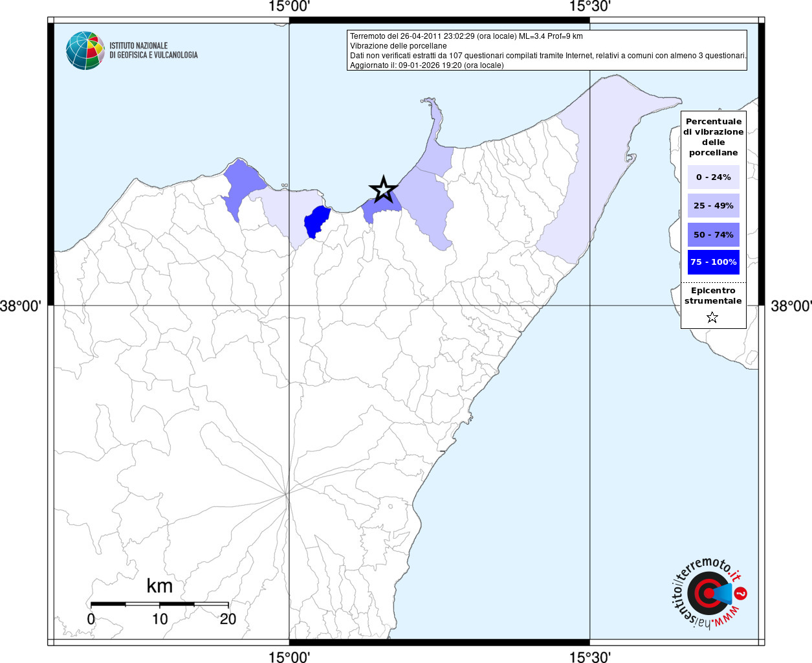Click the bottom 15°30' longitude label
The image size is (812, 663).
tap(590, 657)
